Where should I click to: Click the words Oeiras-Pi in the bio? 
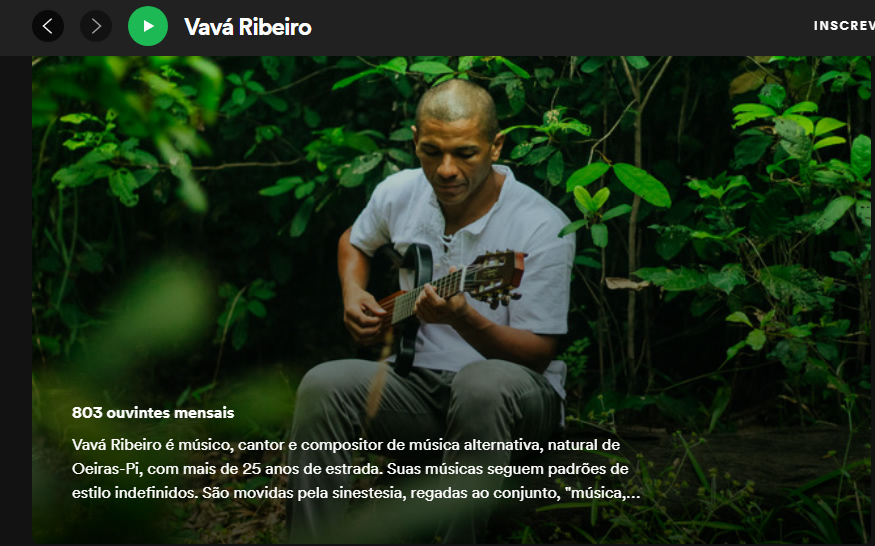click(x=106, y=469)
